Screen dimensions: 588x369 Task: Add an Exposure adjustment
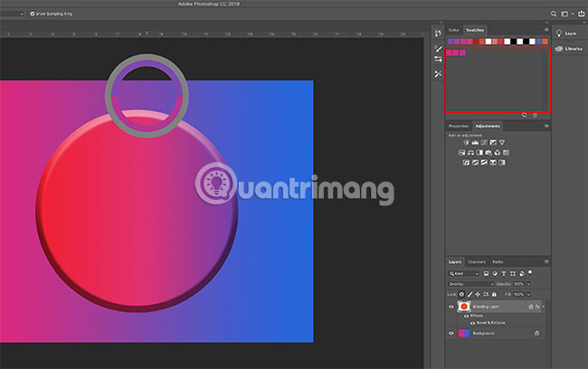[493, 143]
